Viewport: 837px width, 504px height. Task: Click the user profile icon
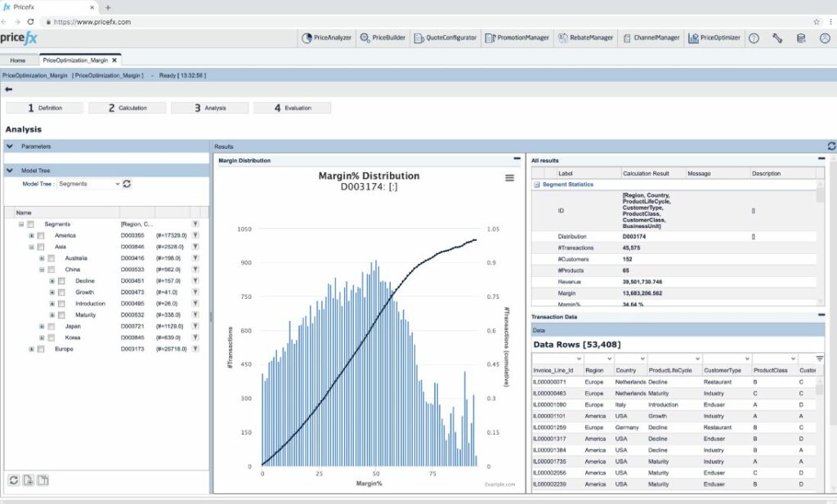click(825, 38)
